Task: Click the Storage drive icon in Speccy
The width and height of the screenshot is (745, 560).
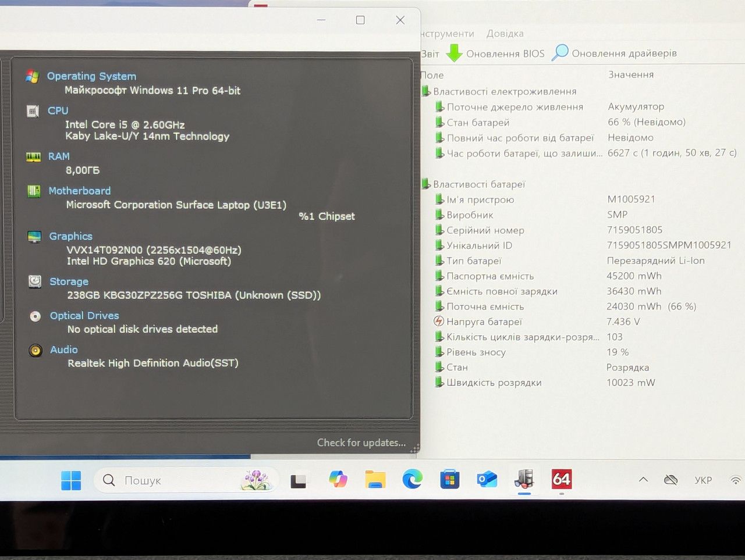Action: coord(35,282)
